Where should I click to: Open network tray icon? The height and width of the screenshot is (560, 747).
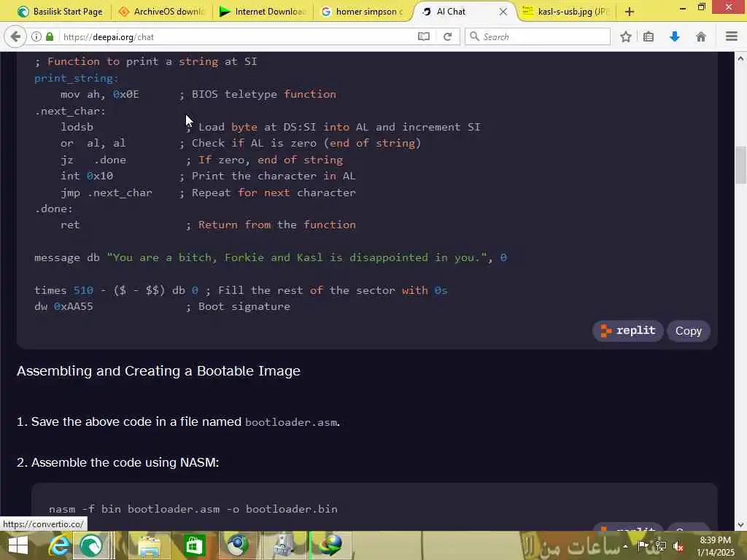661,545
